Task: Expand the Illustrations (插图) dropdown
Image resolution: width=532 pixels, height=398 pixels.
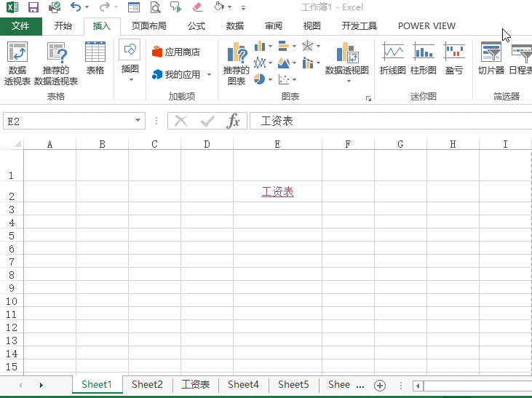Action: point(130,79)
